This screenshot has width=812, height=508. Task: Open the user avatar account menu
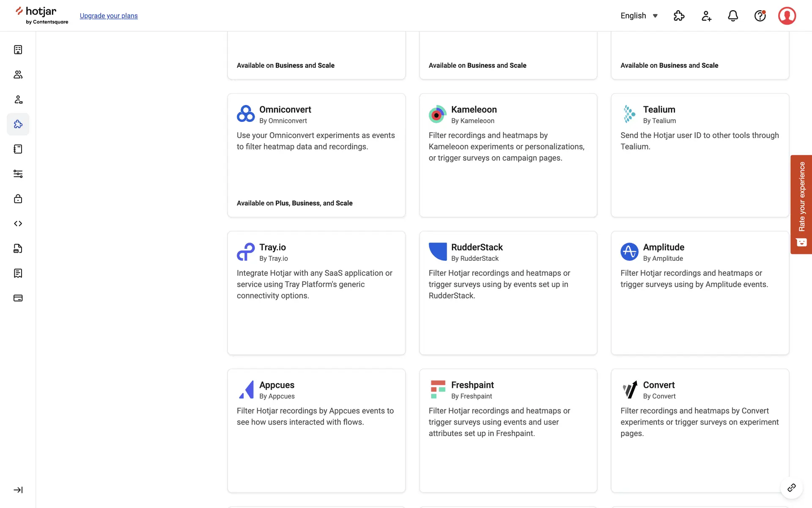coord(787,16)
